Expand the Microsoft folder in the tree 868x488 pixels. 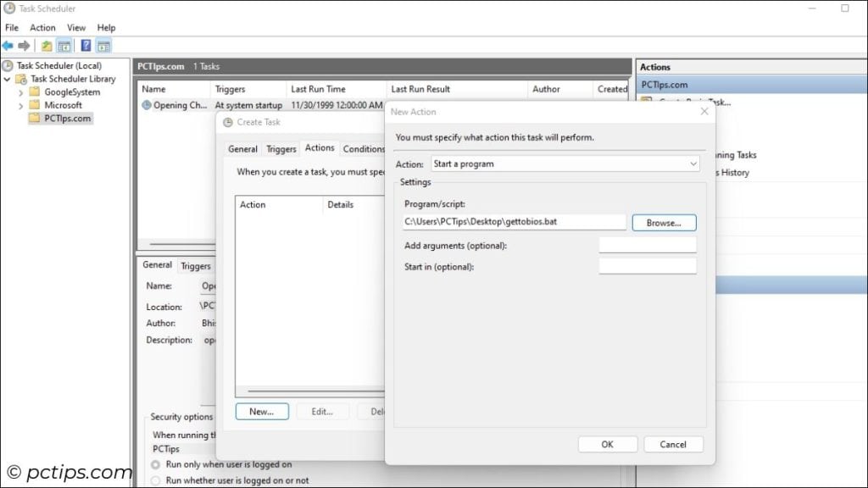pos(19,104)
